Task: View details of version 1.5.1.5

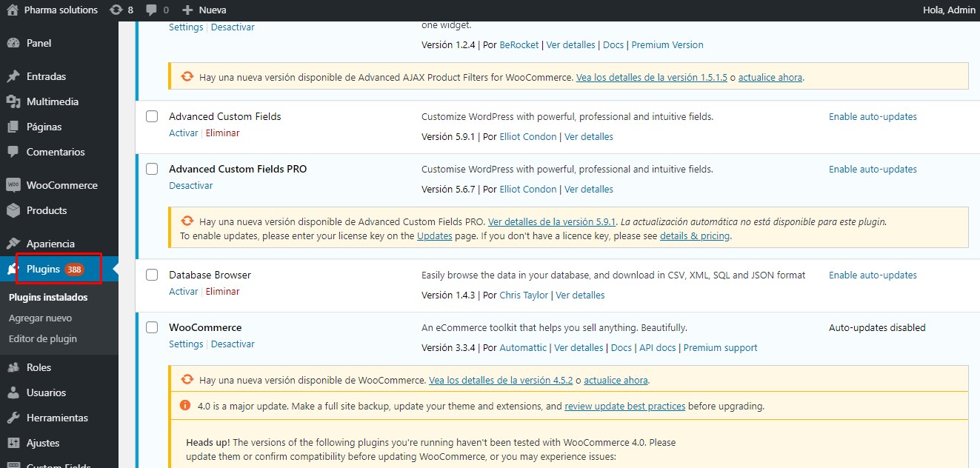Action: tap(652, 77)
